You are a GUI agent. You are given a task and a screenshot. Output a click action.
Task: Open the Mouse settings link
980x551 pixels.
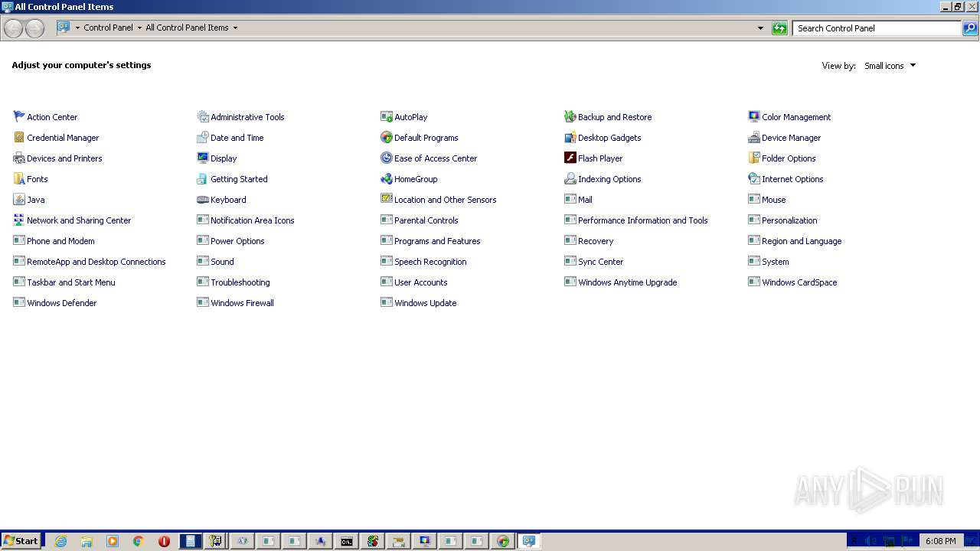(773, 200)
